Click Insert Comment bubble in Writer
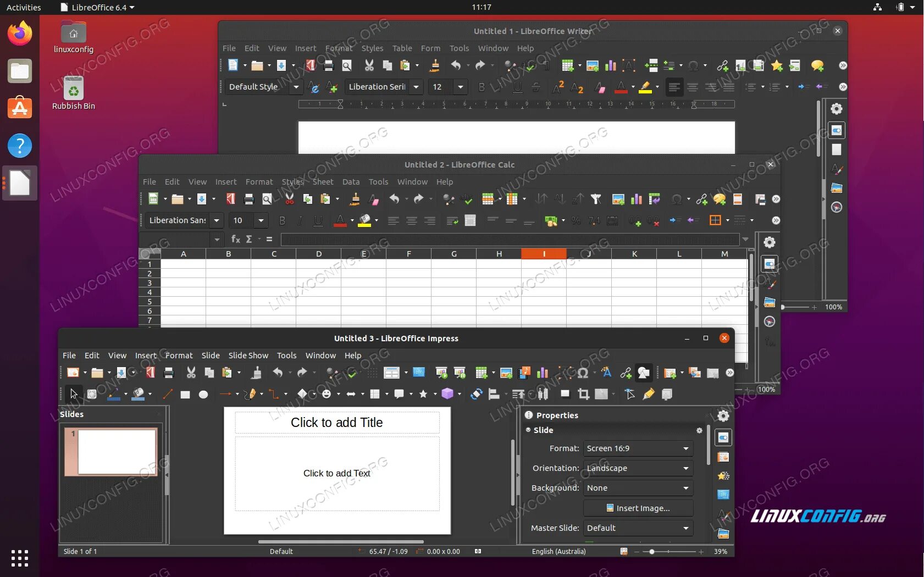This screenshot has width=924, height=577. click(817, 65)
